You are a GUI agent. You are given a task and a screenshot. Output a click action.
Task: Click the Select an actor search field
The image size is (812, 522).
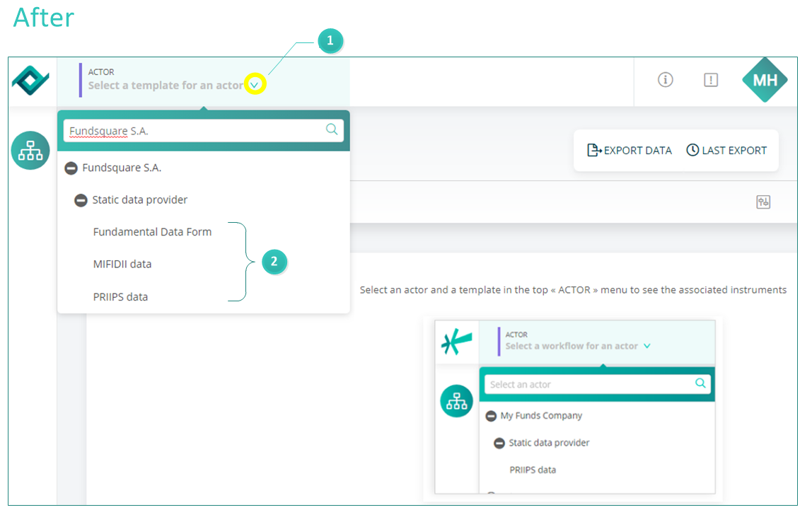pyautogui.click(x=597, y=384)
